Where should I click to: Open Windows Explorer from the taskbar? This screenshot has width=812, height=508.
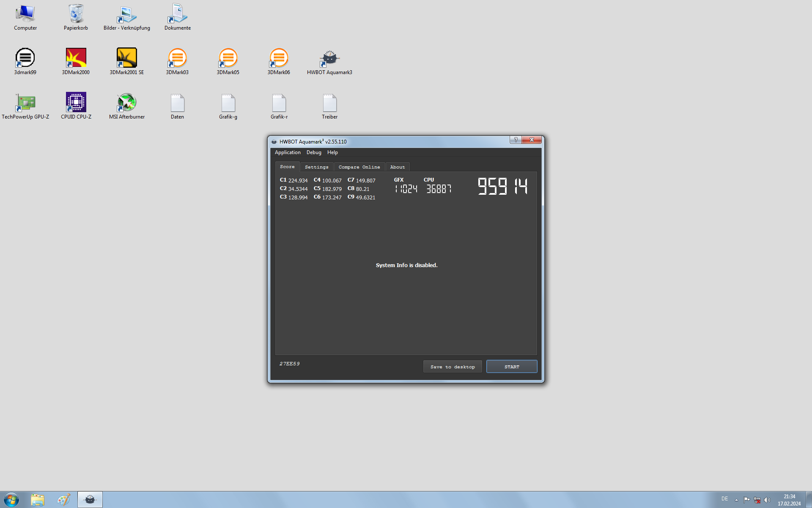[38, 500]
